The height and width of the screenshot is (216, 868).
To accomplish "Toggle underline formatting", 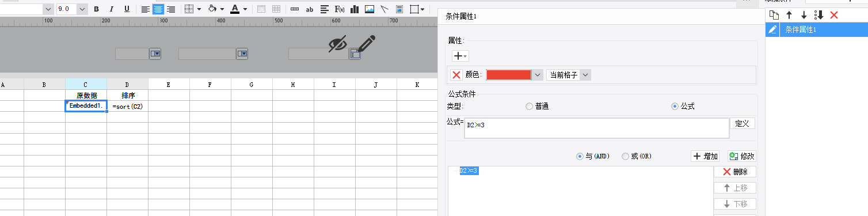I will pyautogui.click(x=127, y=9).
